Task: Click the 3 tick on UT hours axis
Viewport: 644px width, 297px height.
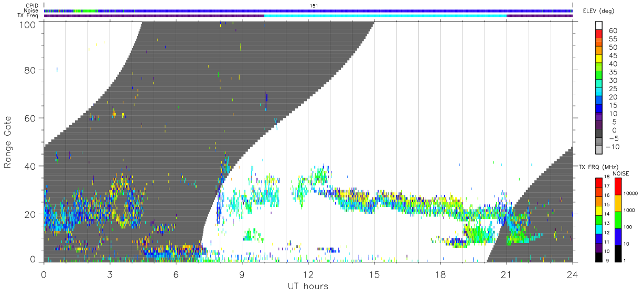Action: [x=110, y=274]
